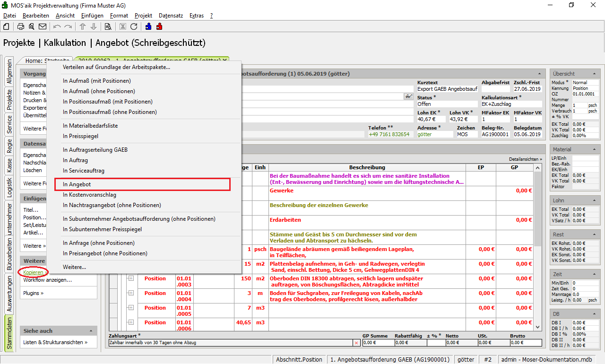605x364 pixels.
Task: Click the refresh circular arrow icon
Action: 134,26
